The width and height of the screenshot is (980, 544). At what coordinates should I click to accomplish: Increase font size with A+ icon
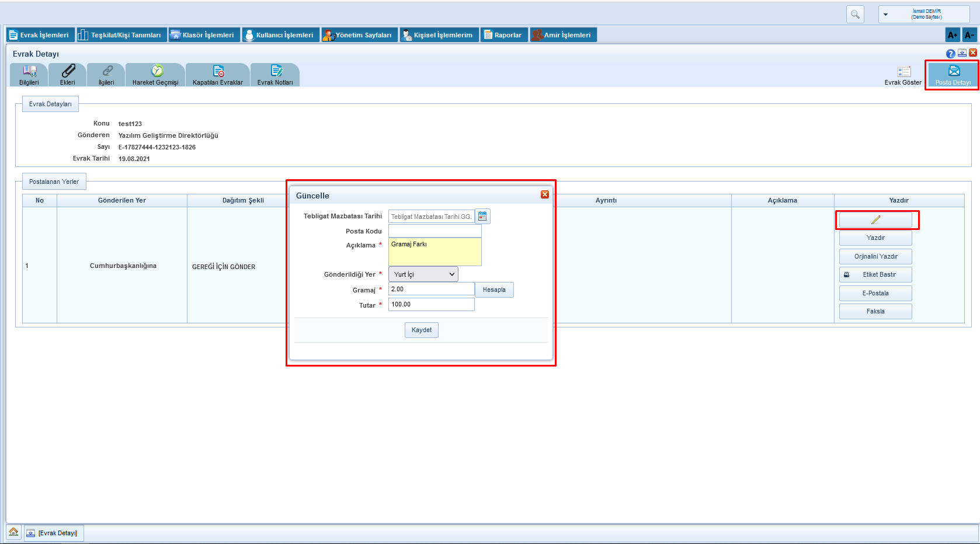[953, 35]
